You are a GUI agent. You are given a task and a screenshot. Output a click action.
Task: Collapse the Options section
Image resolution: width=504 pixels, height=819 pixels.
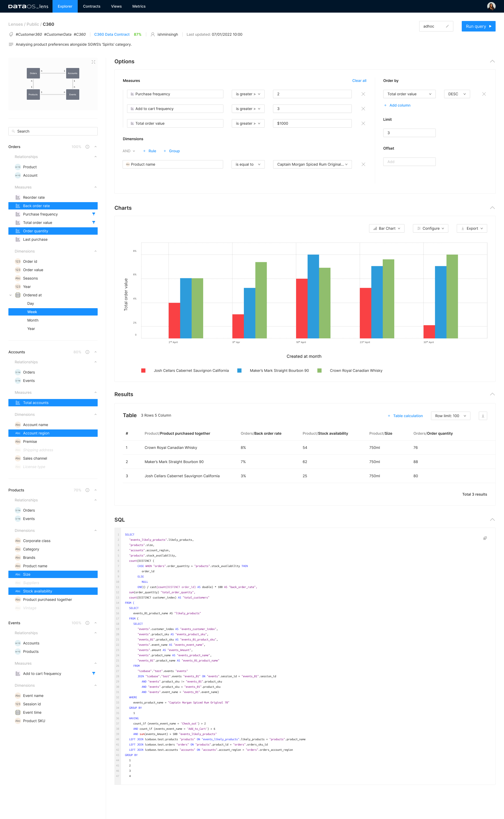[x=492, y=61]
